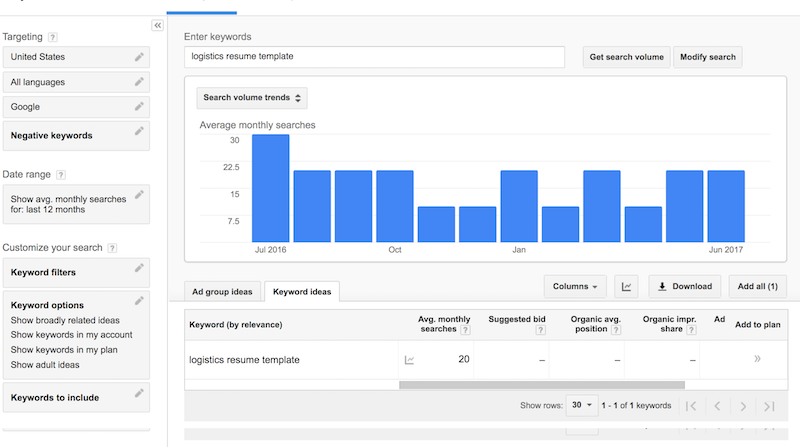Switch to Ad group ideas tab
Screen dimensions: 800x447
click(x=222, y=292)
